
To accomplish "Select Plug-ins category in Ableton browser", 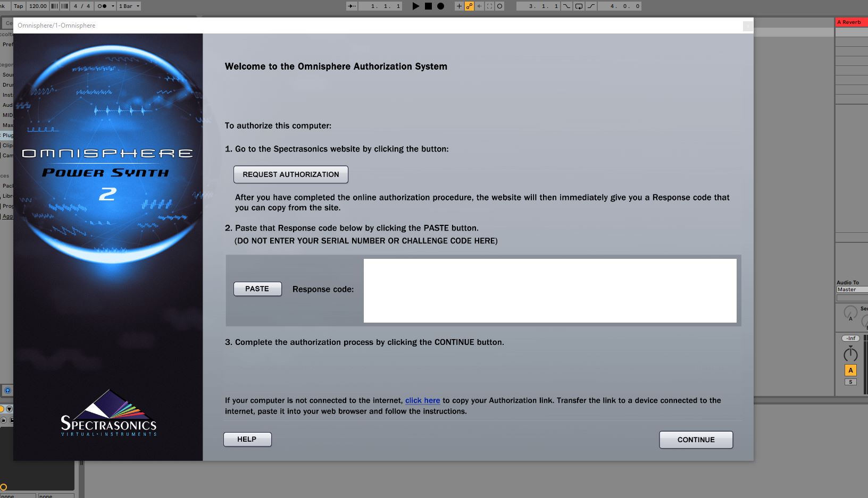I will 7,135.
